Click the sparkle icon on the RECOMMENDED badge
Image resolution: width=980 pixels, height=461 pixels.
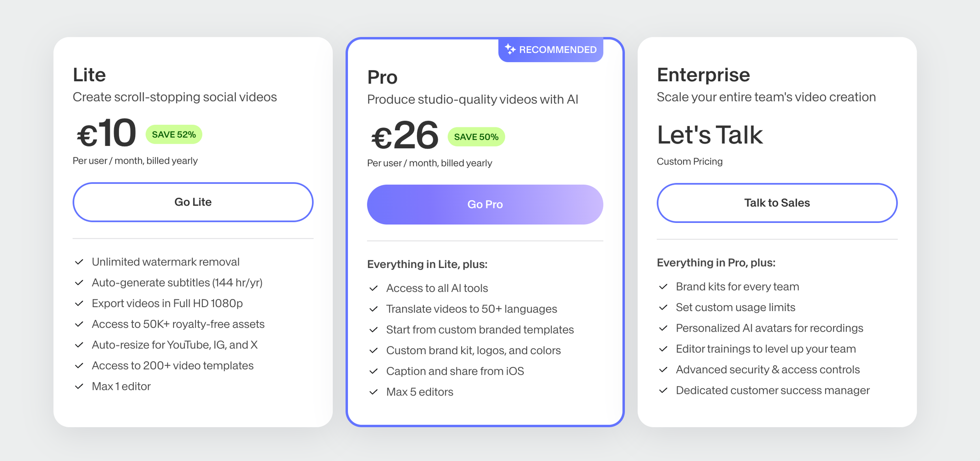coord(510,49)
